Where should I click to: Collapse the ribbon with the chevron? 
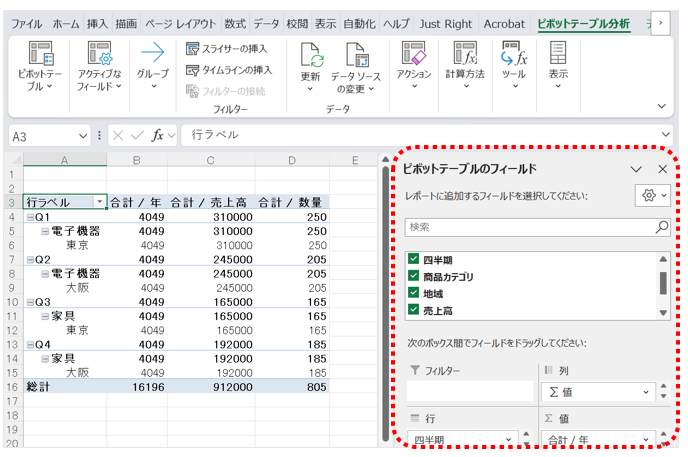[x=662, y=106]
